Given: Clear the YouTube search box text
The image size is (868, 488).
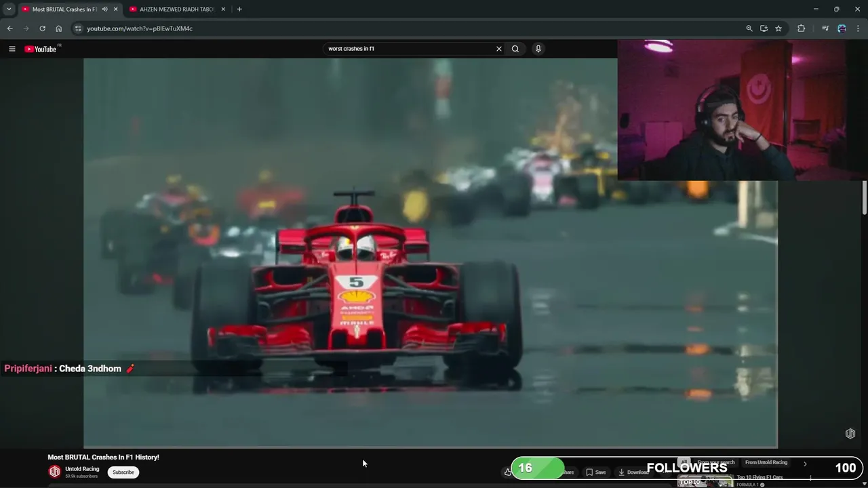Looking at the screenshot, I should (499, 49).
